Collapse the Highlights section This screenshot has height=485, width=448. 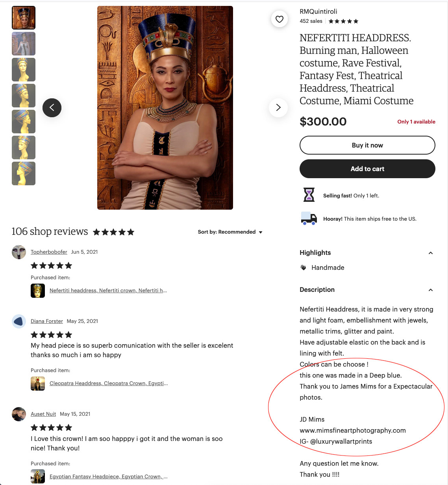430,253
